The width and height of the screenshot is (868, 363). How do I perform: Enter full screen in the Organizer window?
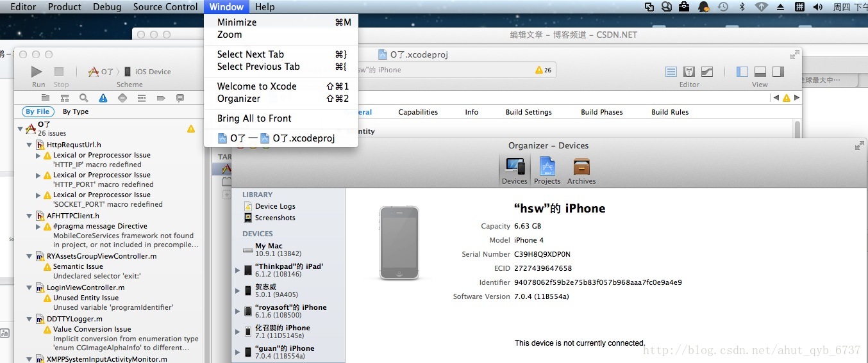859,145
